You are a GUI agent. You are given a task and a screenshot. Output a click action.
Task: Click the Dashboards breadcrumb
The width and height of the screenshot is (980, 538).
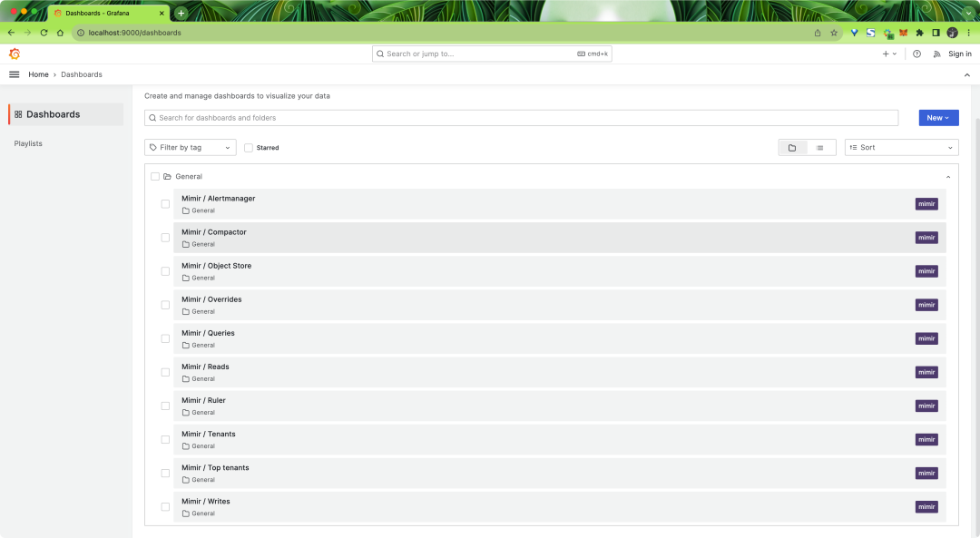pos(82,74)
